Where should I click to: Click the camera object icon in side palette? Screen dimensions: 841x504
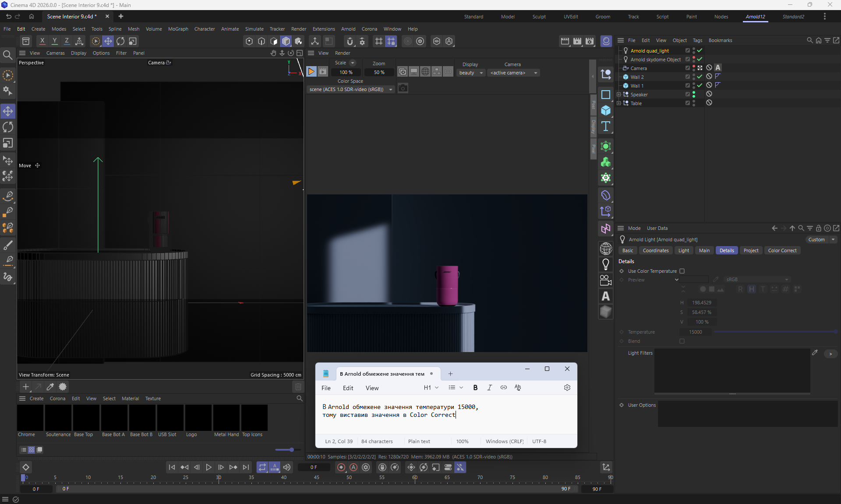pos(606,280)
